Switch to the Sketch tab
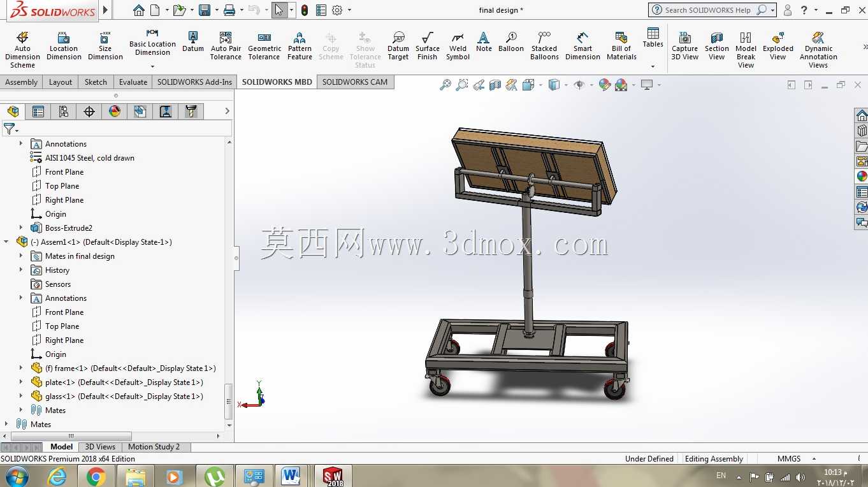The height and width of the screenshot is (487, 868). pyautogui.click(x=96, y=82)
